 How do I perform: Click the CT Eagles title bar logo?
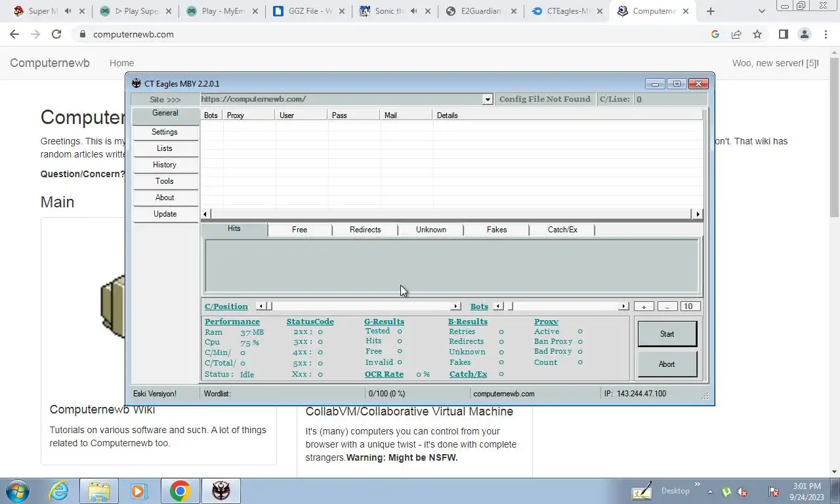[x=136, y=83]
